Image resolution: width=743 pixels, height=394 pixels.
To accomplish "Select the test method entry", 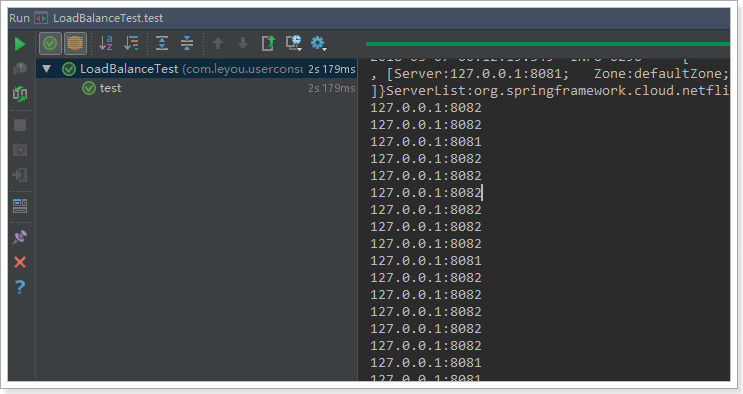I will pyautogui.click(x=110, y=88).
